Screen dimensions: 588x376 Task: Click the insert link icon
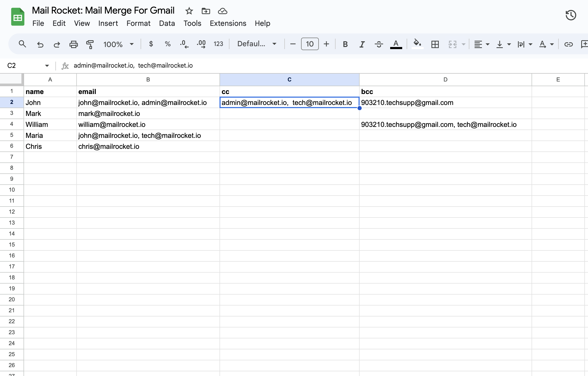568,44
